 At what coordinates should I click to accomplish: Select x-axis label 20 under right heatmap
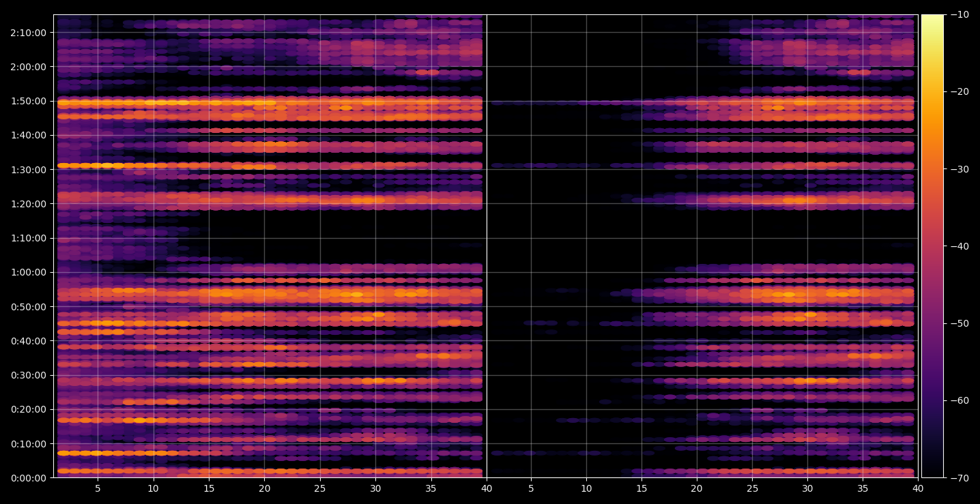[x=697, y=489]
